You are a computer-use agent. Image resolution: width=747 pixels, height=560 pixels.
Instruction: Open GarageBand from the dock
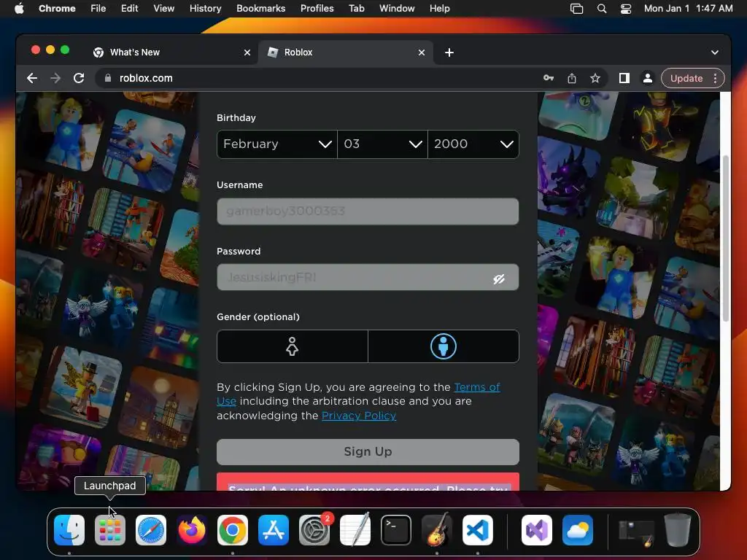pos(437,529)
